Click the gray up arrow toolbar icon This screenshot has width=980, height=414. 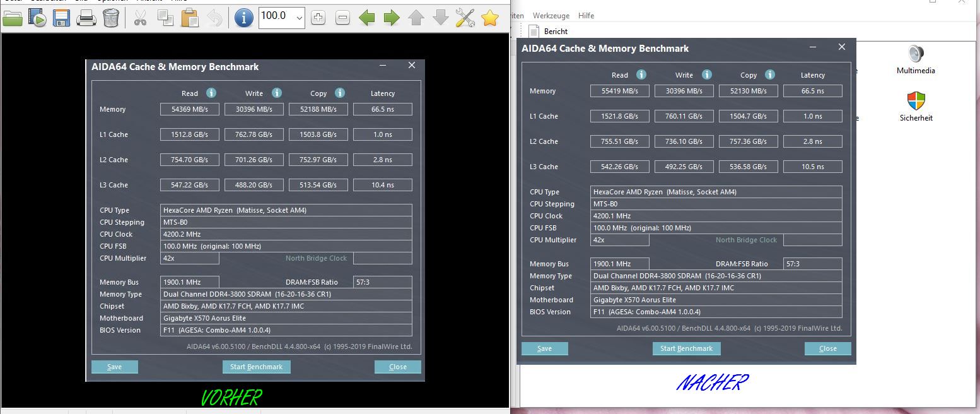pyautogui.click(x=416, y=18)
